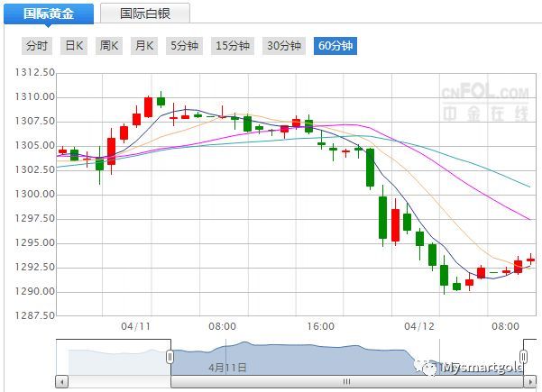The height and width of the screenshot is (392, 542).
Task: Click the Mysmartgold WeChat logo icon
Action: coord(424,368)
